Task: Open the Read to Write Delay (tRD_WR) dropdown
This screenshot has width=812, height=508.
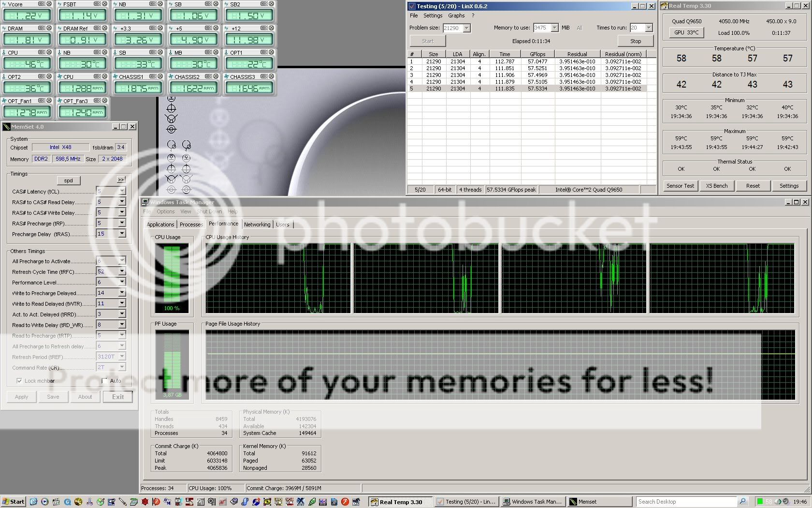Action: [122, 325]
